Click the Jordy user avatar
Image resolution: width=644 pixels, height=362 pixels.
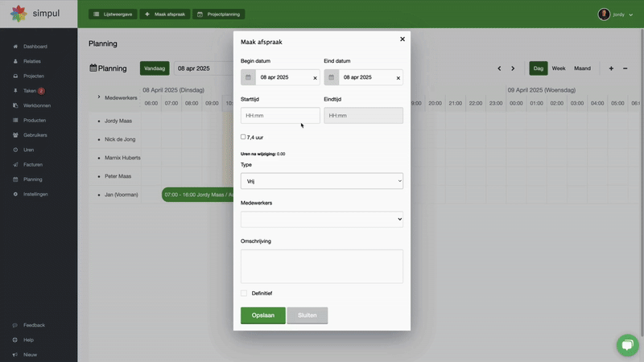(x=604, y=14)
